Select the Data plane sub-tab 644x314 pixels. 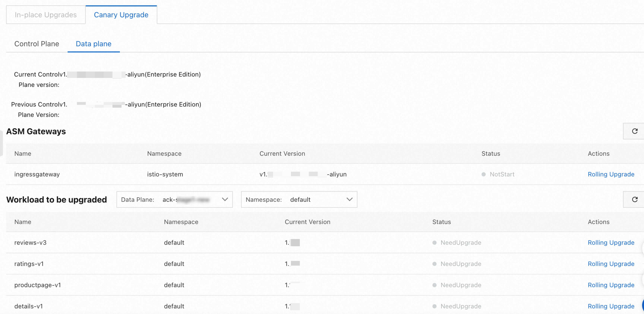pyautogui.click(x=93, y=44)
